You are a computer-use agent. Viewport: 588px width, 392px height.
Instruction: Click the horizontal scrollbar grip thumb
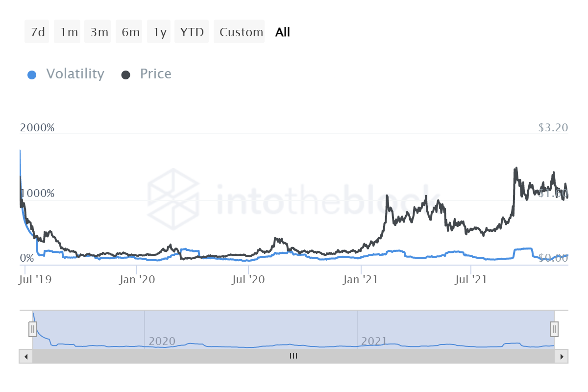pos(294,356)
